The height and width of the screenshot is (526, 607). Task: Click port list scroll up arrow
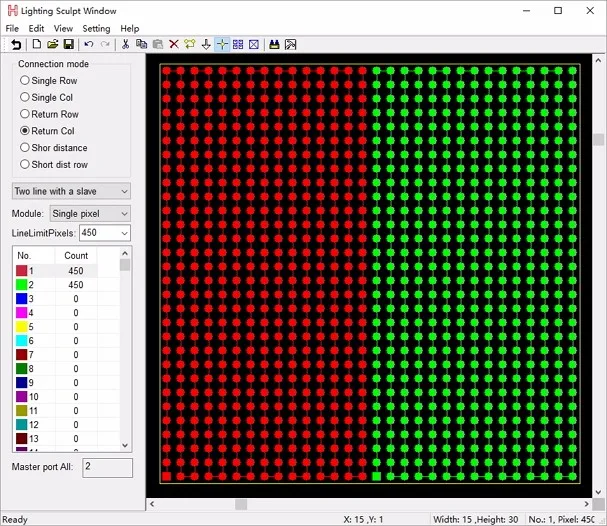tap(125, 254)
